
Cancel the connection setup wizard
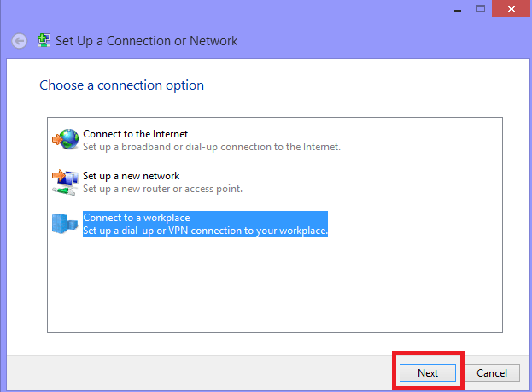pos(492,372)
